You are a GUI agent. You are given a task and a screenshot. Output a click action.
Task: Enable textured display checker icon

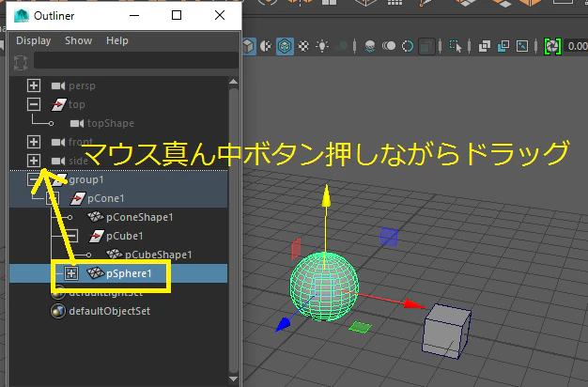303,46
